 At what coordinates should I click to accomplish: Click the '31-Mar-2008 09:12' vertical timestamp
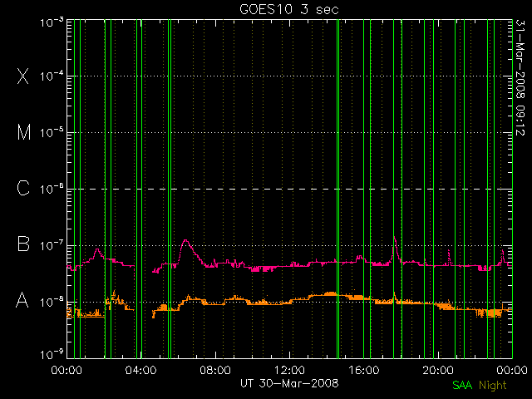point(520,77)
